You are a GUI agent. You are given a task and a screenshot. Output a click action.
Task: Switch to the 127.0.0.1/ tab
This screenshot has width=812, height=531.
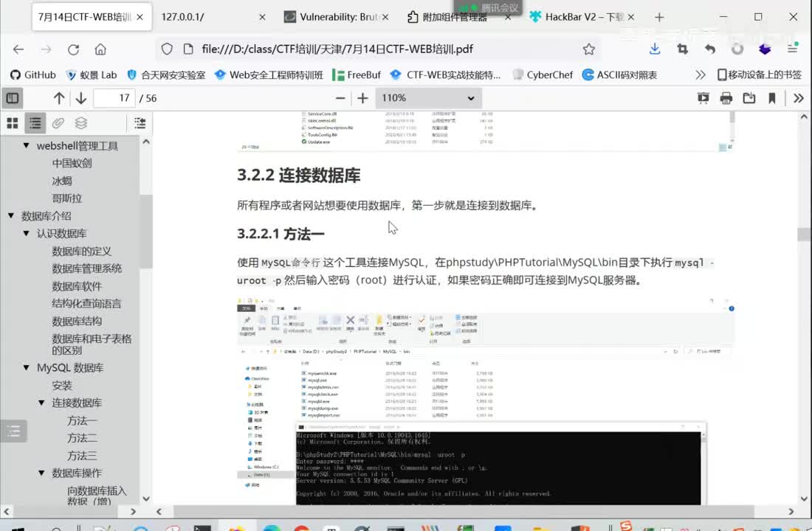click(x=213, y=17)
